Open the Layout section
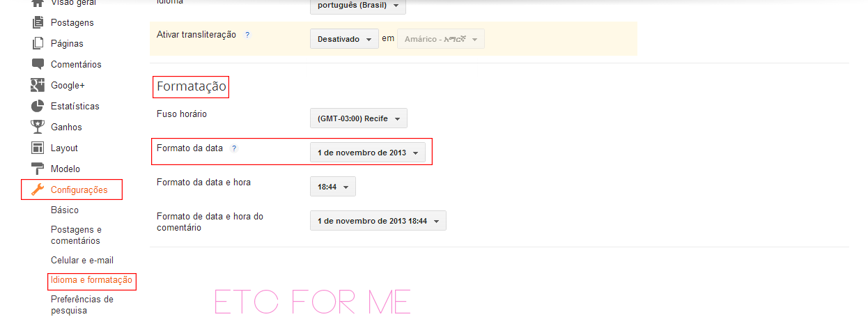 (64, 148)
